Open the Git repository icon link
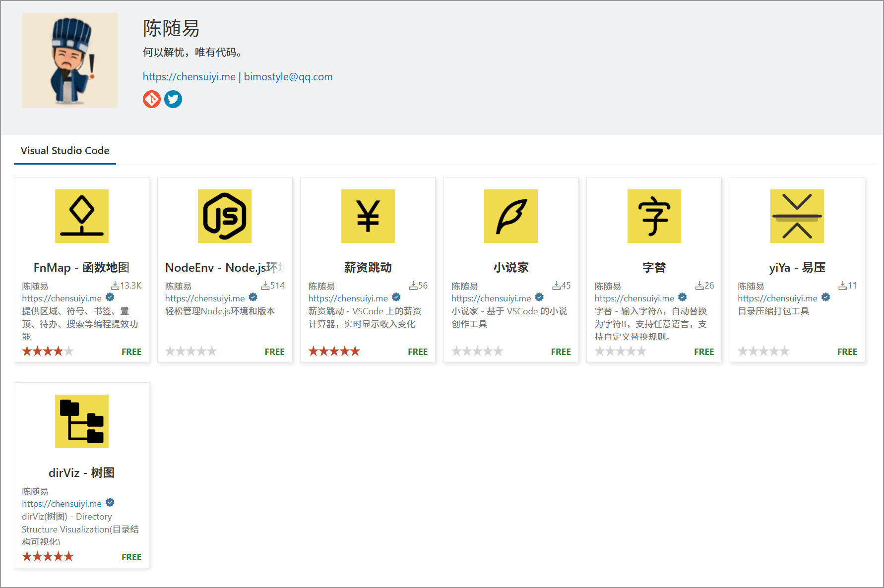Screen dimensions: 884x588 point(152,99)
